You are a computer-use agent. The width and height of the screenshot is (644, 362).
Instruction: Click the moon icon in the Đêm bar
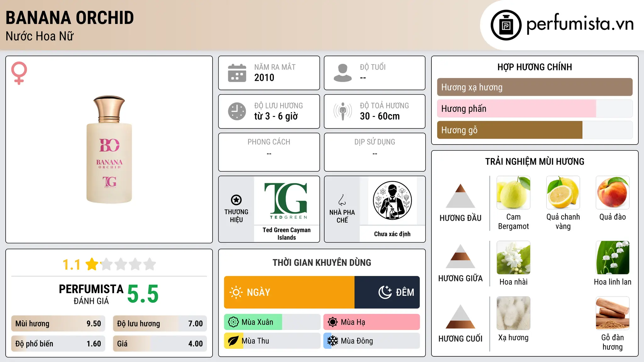pos(385,292)
